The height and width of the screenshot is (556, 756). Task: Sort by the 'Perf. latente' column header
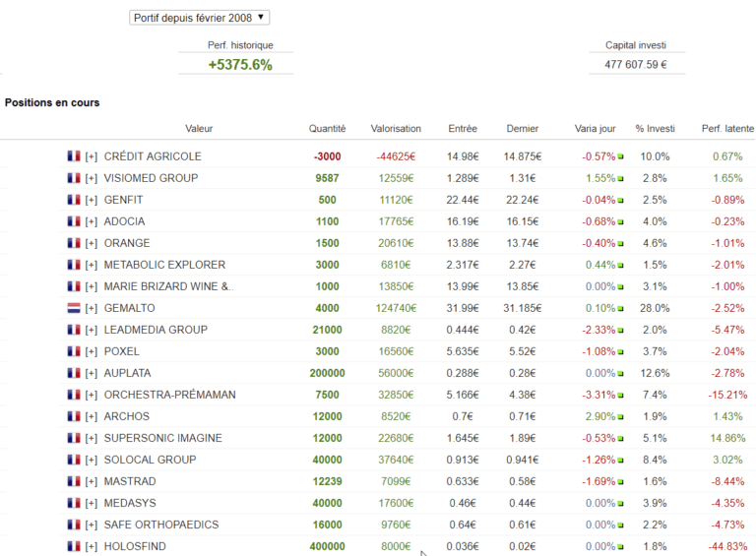pyautogui.click(x=727, y=128)
